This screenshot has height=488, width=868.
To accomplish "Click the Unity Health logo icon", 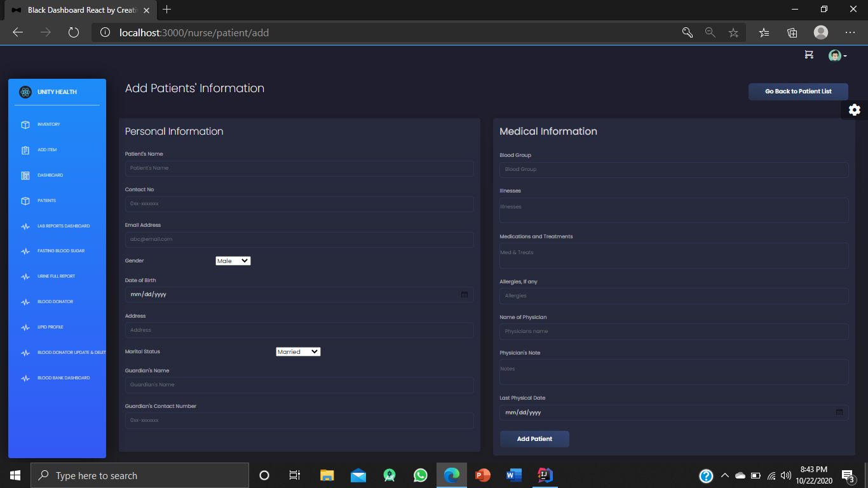I will tap(25, 92).
